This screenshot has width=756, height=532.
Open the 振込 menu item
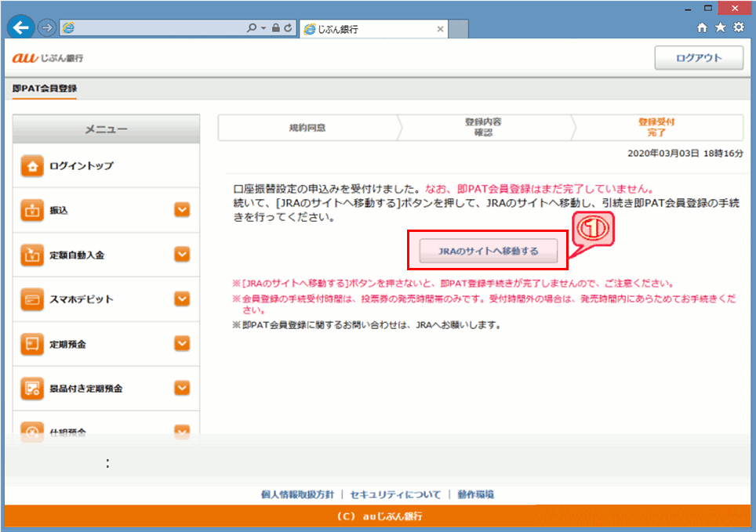[106, 211]
